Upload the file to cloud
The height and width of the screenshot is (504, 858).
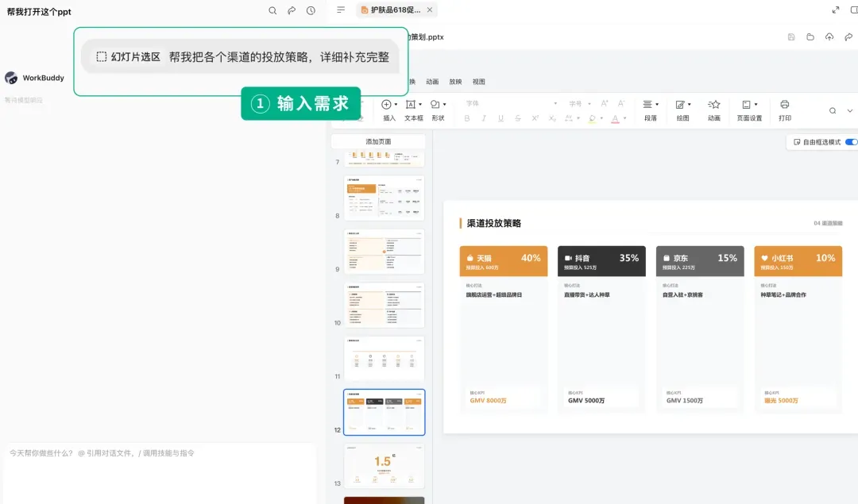tap(829, 37)
